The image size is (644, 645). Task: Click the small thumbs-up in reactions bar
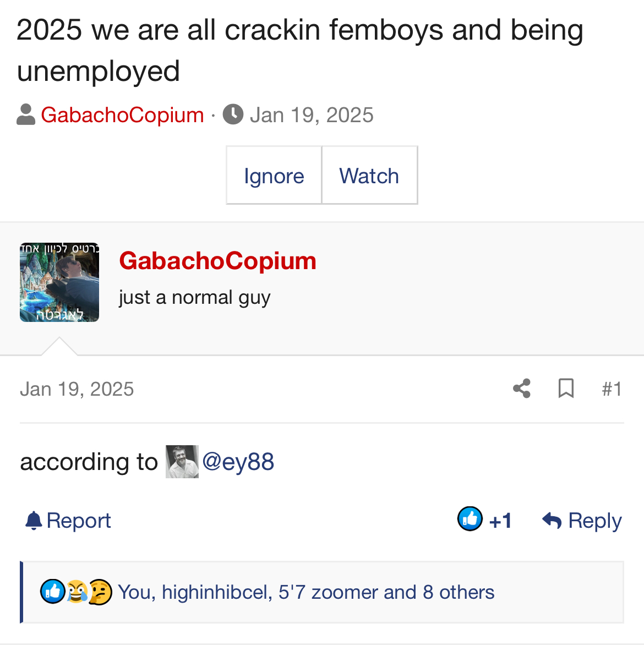52,592
